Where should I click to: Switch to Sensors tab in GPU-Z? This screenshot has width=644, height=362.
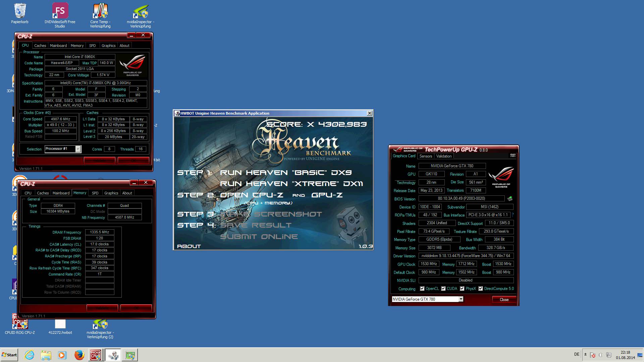[426, 156]
